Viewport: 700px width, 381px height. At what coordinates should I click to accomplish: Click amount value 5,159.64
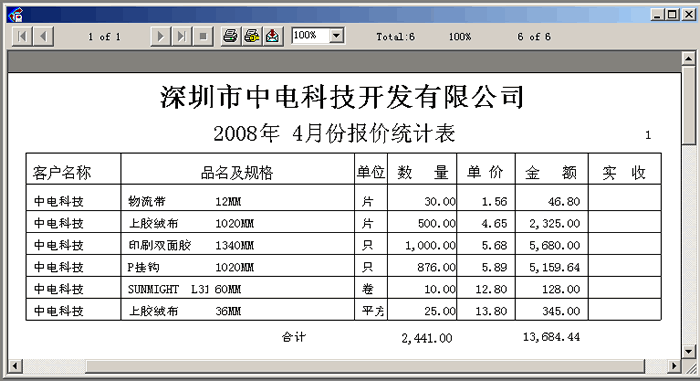click(x=554, y=267)
